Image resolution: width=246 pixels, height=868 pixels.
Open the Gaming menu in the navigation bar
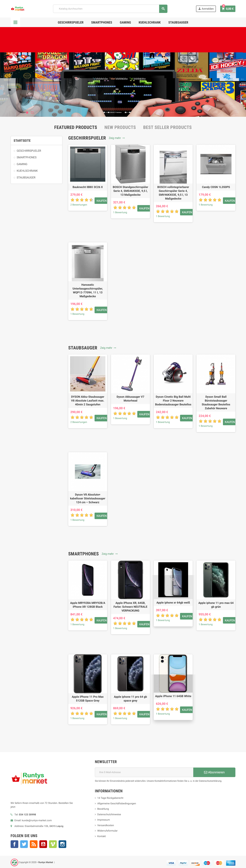pos(125,23)
